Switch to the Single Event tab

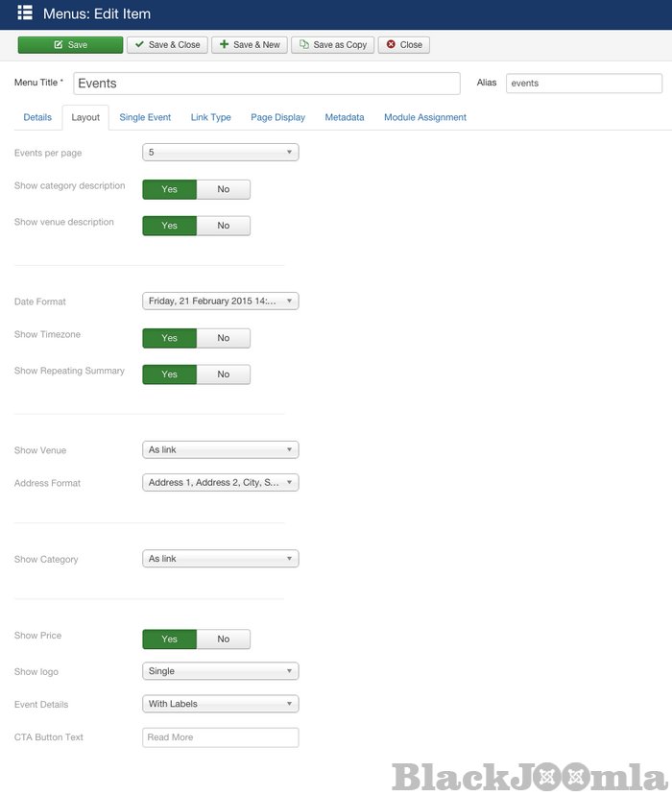[145, 117]
